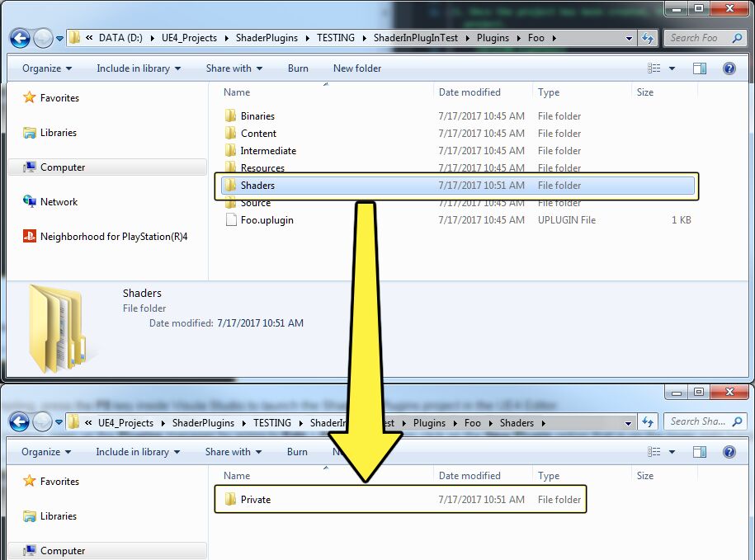The image size is (755, 560).
Task: Select Neighborhood for PlayStation(R)4 item
Action: click(114, 237)
